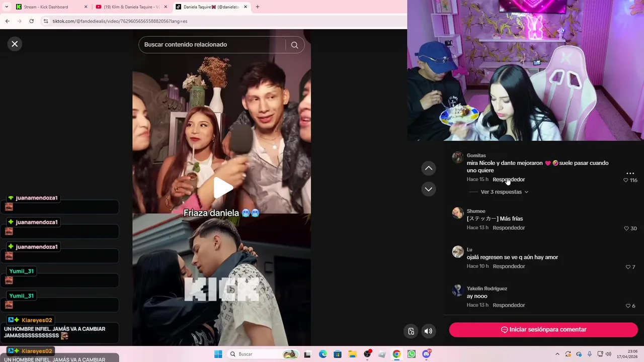Reload the current page
This screenshot has height=362, width=644.
coord(31,21)
